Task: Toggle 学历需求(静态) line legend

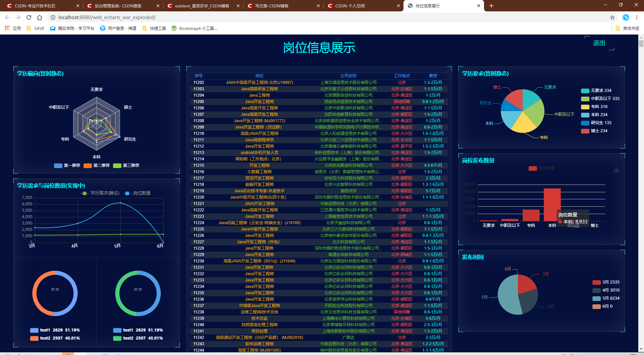Action: [100, 193]
